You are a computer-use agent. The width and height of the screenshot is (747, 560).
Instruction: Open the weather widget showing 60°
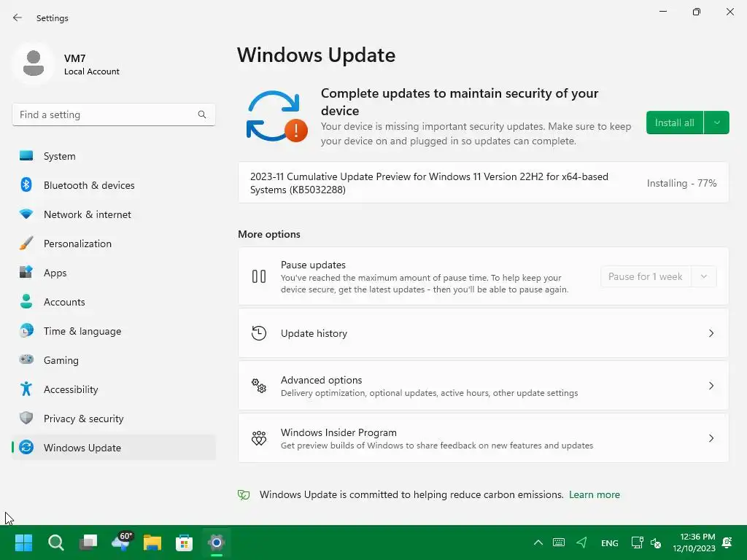coord(122,542)
